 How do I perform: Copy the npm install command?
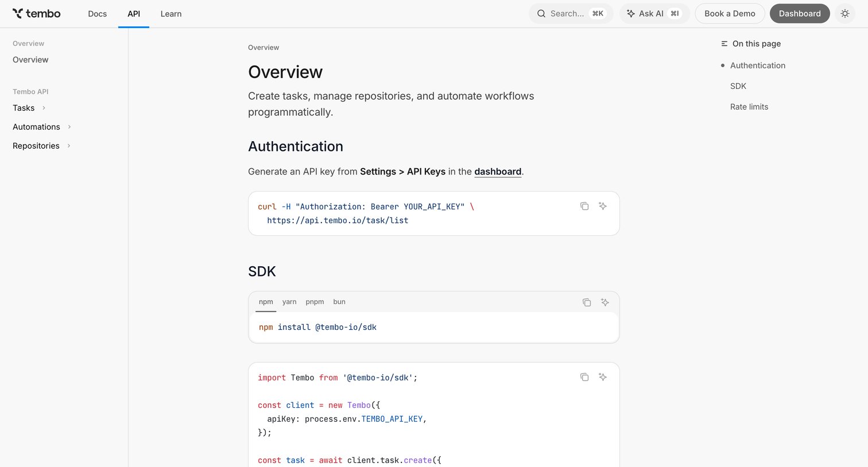point(587,302)
